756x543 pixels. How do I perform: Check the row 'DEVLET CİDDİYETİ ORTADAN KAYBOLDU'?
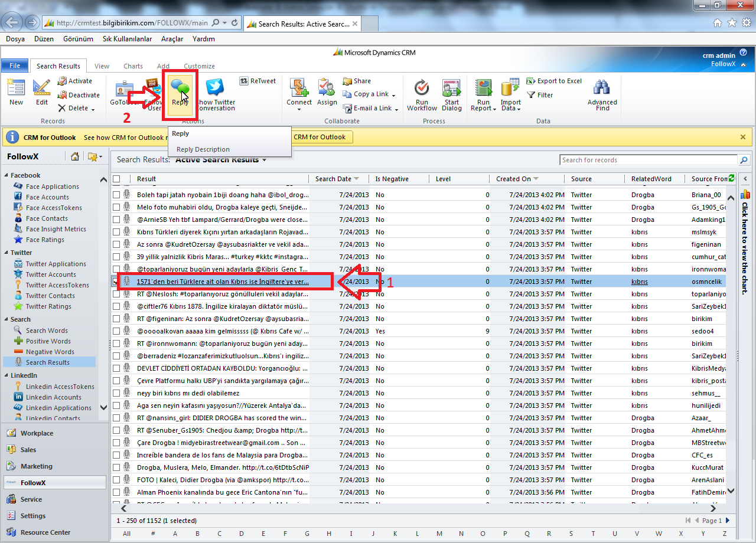coord(116,368)
